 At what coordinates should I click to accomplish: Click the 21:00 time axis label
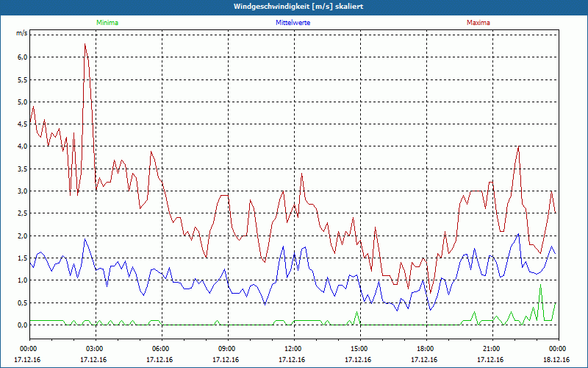492,349
